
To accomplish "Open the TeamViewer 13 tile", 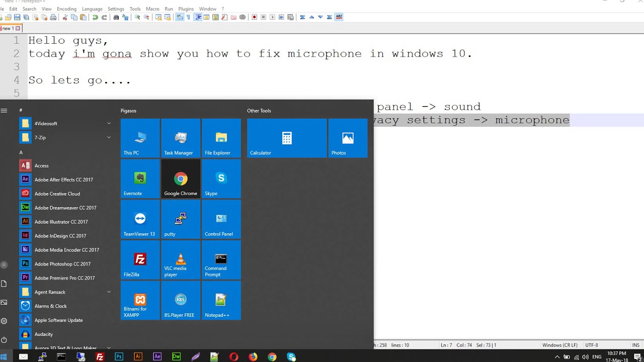I will (x=140, y=219).
